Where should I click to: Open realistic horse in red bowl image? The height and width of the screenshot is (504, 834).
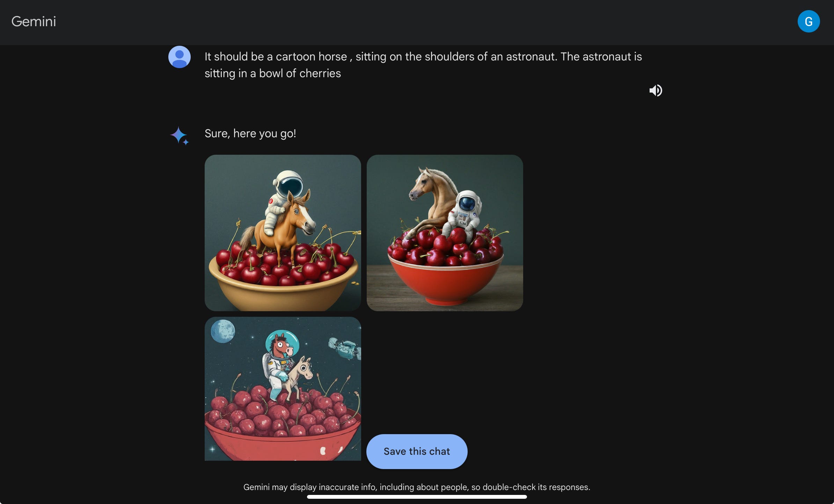pos(445,233)
